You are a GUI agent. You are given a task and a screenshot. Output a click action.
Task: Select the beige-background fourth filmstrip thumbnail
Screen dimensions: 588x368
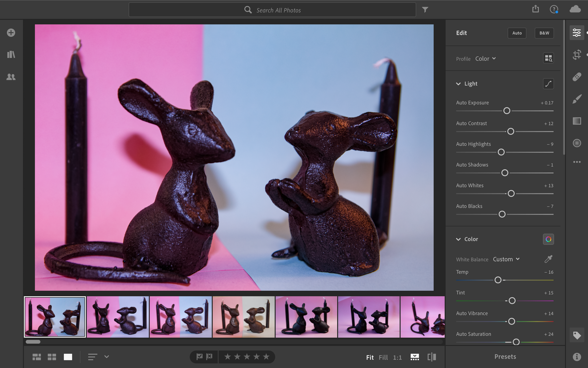[x=243, y=317]
